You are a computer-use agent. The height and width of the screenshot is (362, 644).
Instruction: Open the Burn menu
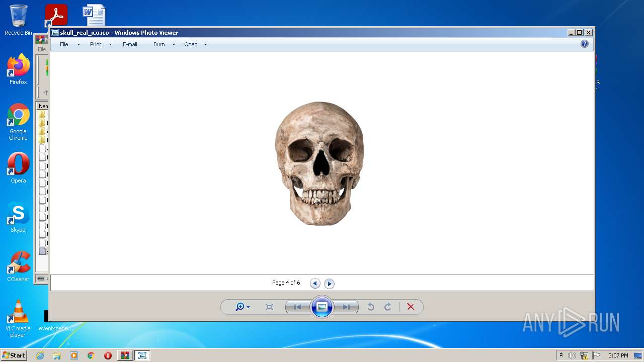pyautogui.click(x=159, y=44)
